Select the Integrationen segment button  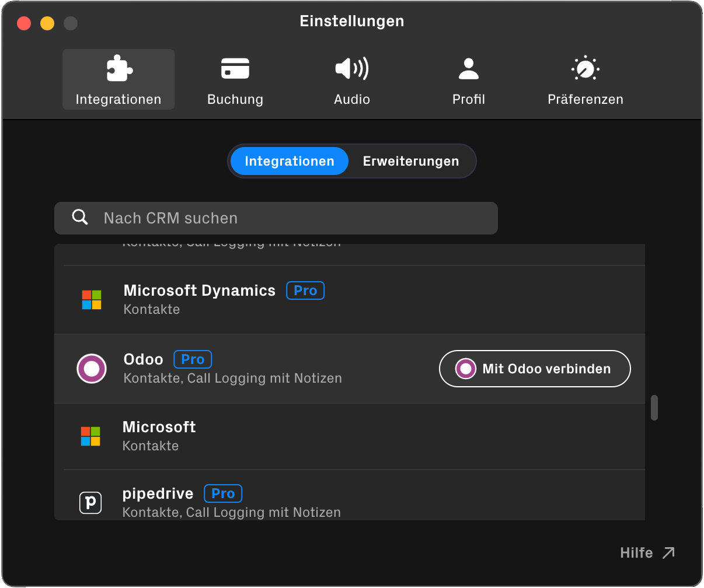tap(290, 161)
